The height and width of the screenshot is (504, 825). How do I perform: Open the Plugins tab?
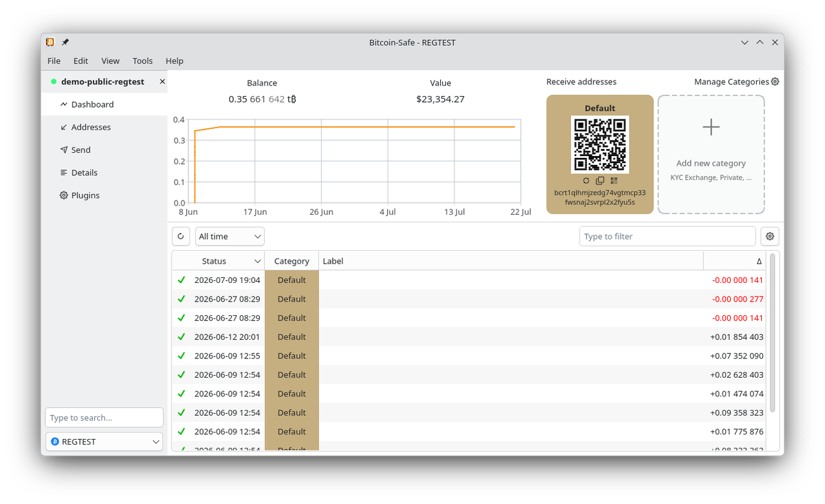click(104, 195)
